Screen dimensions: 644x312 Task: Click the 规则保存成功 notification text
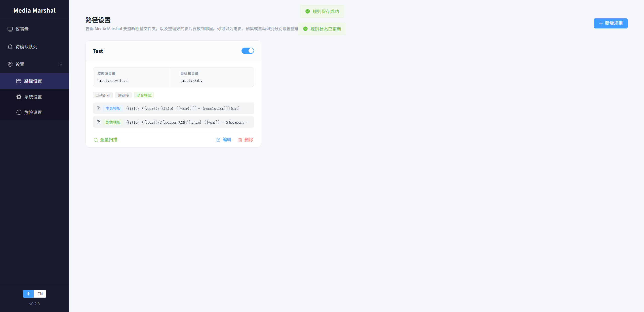[326, 12]
